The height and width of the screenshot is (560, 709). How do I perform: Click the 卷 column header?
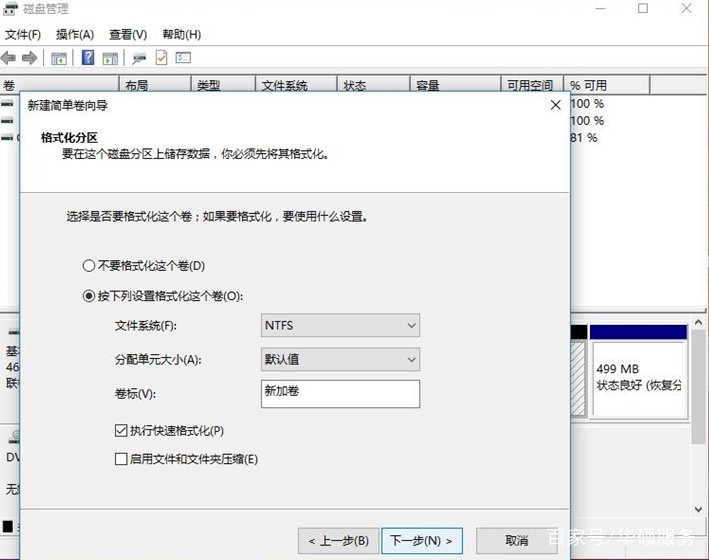[x=60, y=85]
